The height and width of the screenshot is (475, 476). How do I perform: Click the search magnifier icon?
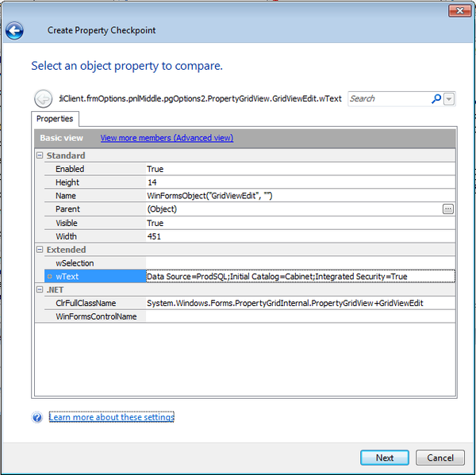[436, 99]
